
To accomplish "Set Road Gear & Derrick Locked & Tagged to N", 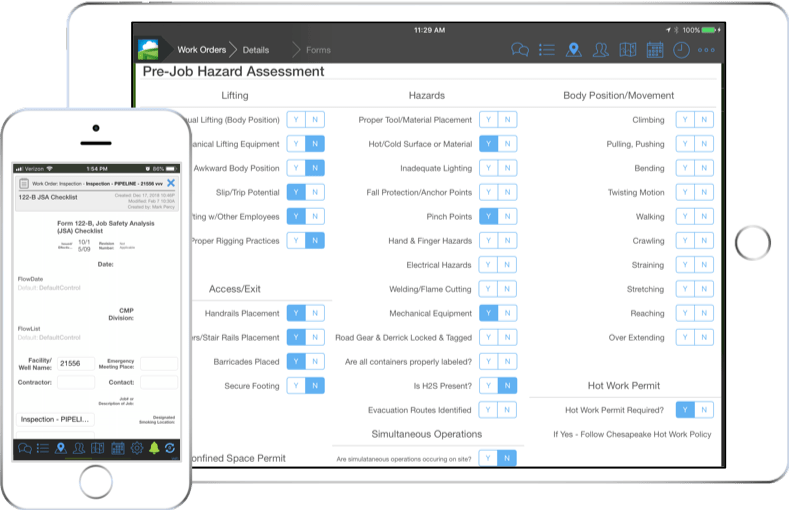I will (507, 337).
